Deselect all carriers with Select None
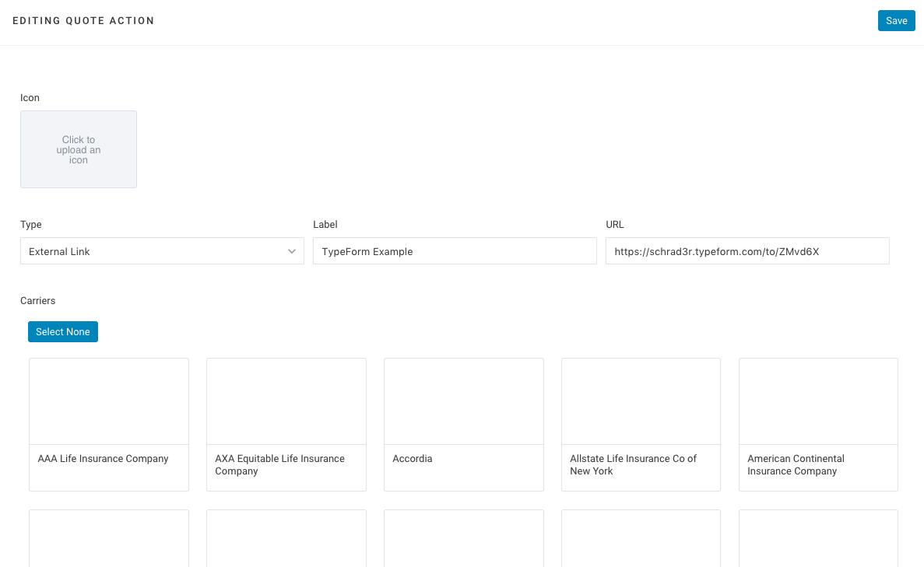This screenshot has width=924, height=567. coord(63,332)
